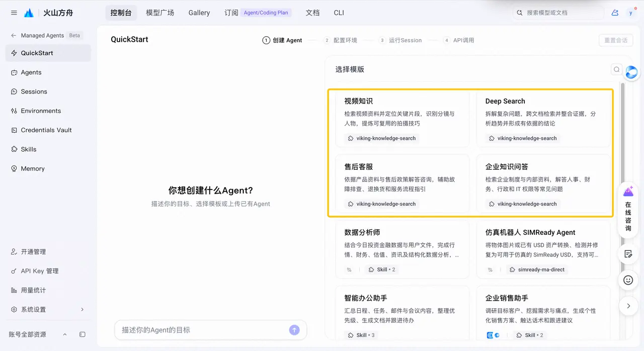Open the blue assistant orb icon
644x351 pixels.
tap(631, 73)
